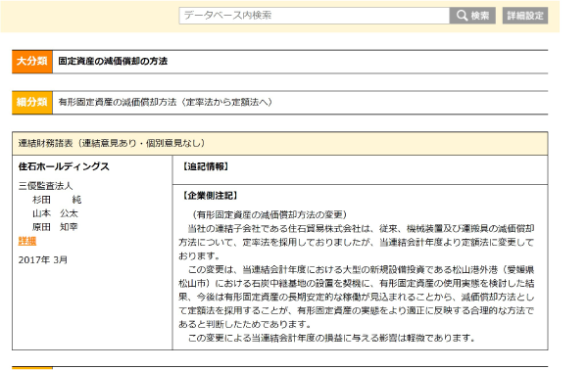Click the 検索 search button
This screenshot has height=370, width=588.
[x=472, y=16]
